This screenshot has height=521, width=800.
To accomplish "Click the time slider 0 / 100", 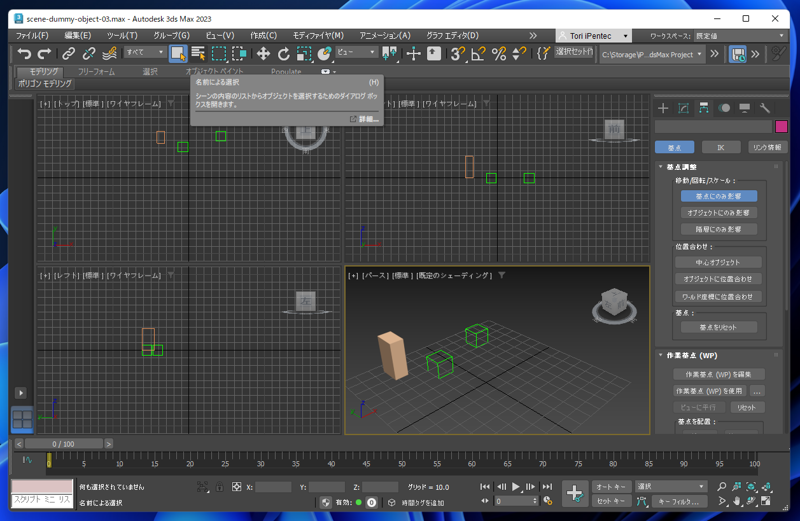I will click(64, 444).
